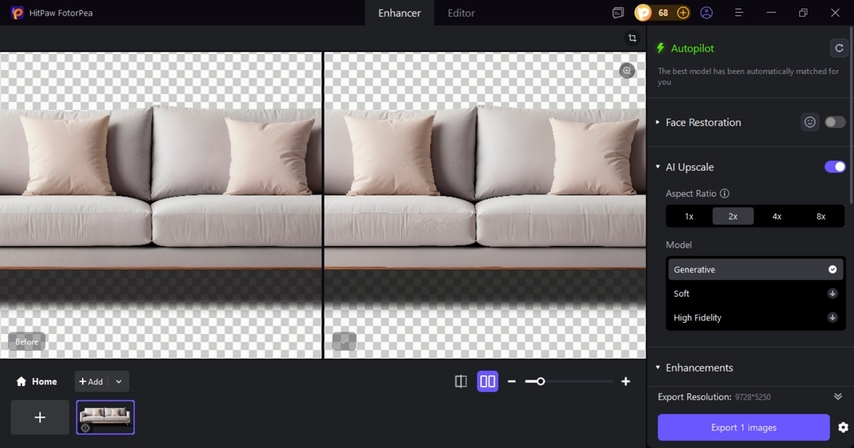The height and width of the screenshot is (448, 854).
Task: Click the Autopilot lightning bolt icon
Action: pos(661,48)
